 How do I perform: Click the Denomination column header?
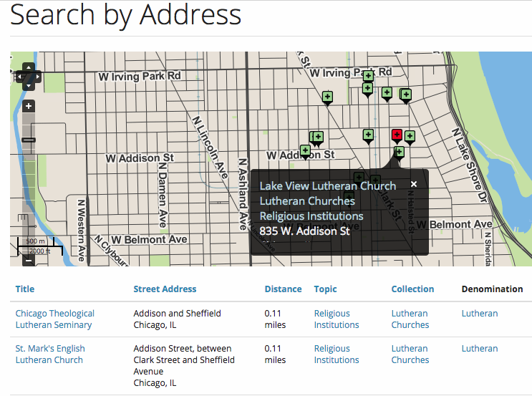point(492,289)
